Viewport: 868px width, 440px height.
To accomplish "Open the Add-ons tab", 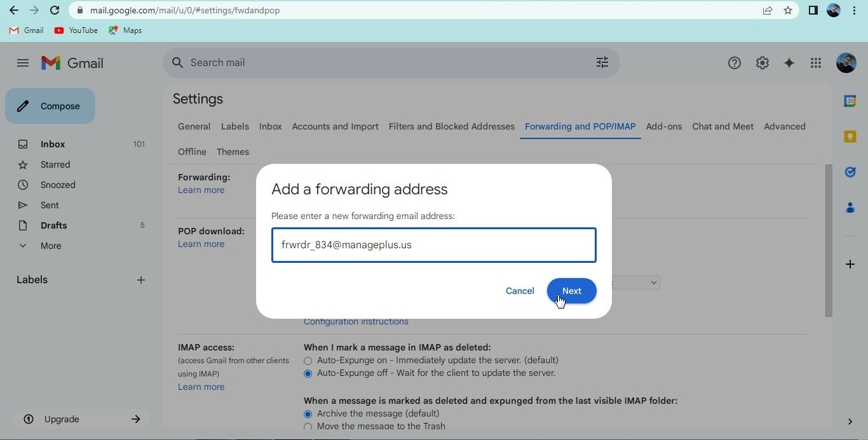I will (x=664, y=126).
